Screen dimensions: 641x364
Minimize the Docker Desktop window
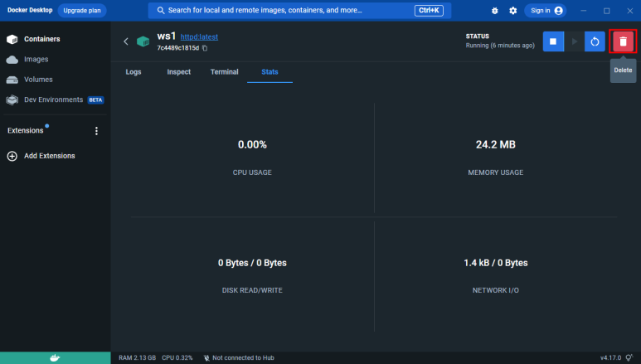coord(583,11)
